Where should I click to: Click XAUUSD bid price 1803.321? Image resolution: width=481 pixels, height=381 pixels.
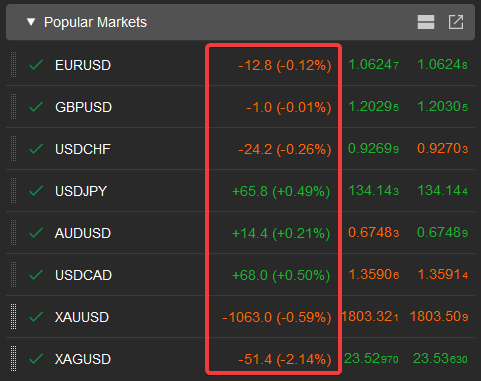pyautogui.click(x=370, y=317)
